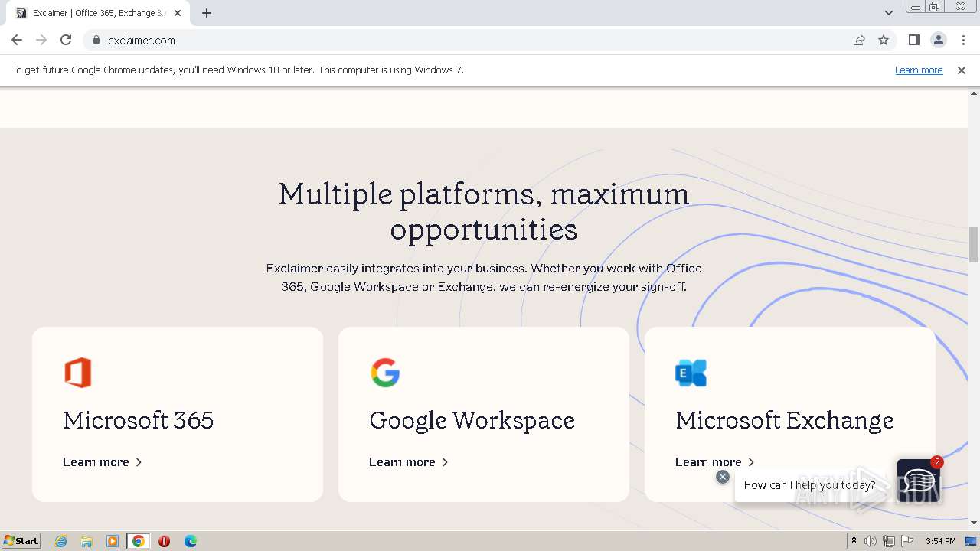
Task: Bookmark this page with the star
Action: pyautogui.click(x=884, y=40)
